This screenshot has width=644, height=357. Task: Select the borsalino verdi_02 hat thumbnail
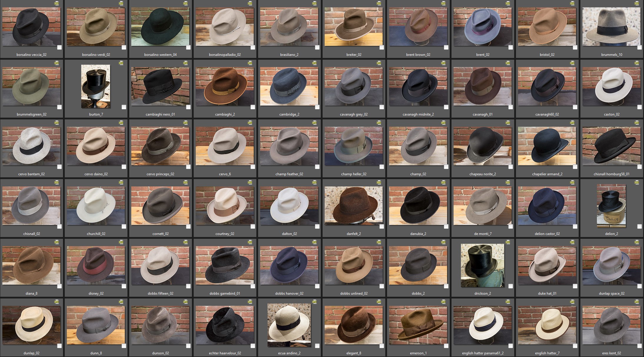click(96, 27)
